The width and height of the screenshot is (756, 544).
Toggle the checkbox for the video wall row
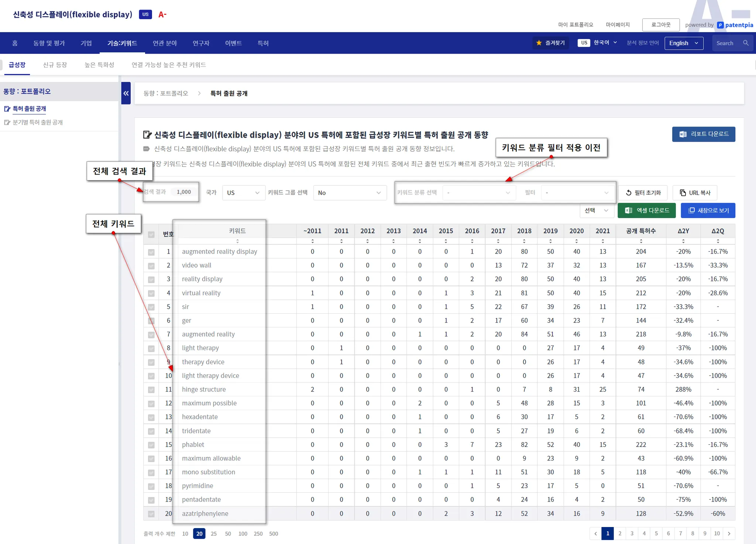point(151,266)
